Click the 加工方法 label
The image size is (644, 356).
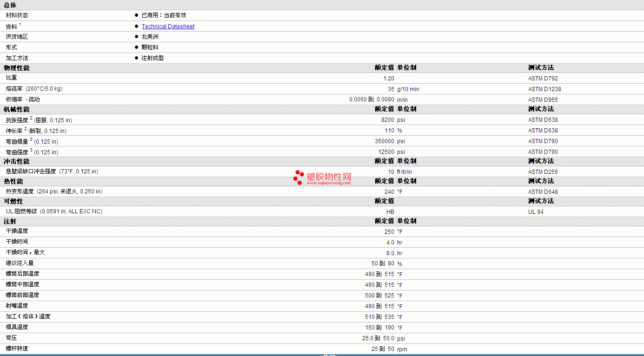click(17, 58)
